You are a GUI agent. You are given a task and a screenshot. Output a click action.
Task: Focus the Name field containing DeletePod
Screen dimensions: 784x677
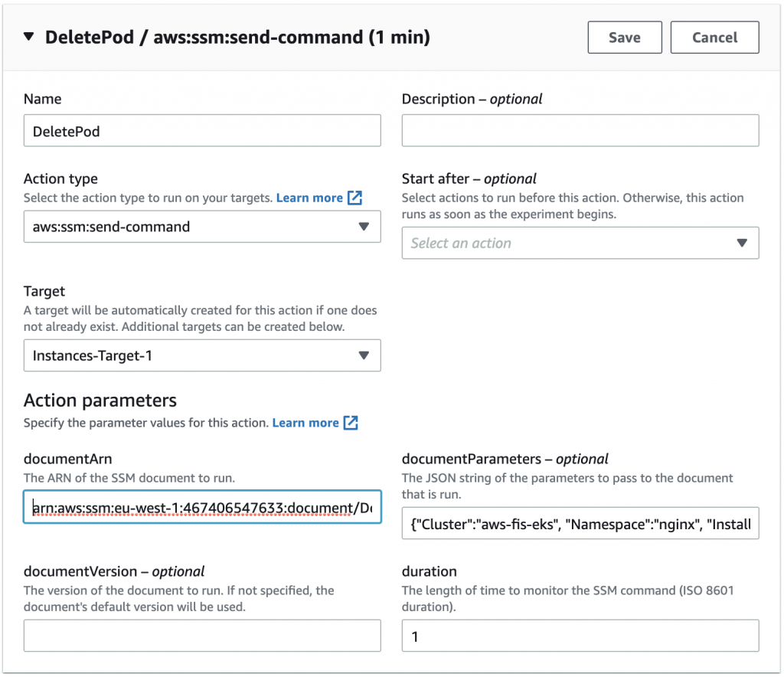(202, 131)
